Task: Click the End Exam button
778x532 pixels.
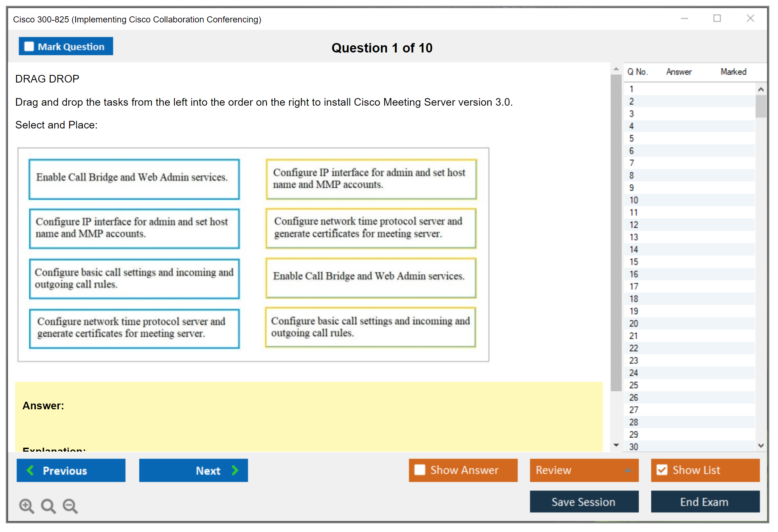Action: pos(705,502)
